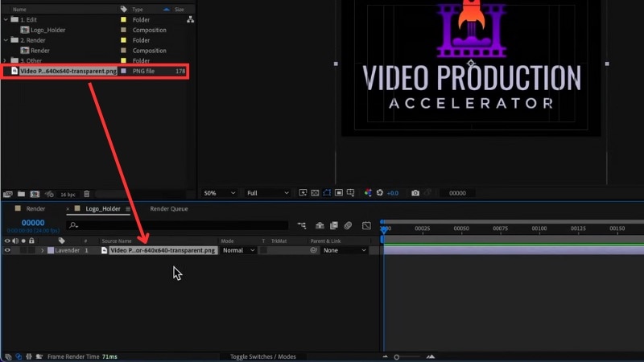644x362 pixels.
Task: Switch to the Render timeline tab
Action: 35,209
